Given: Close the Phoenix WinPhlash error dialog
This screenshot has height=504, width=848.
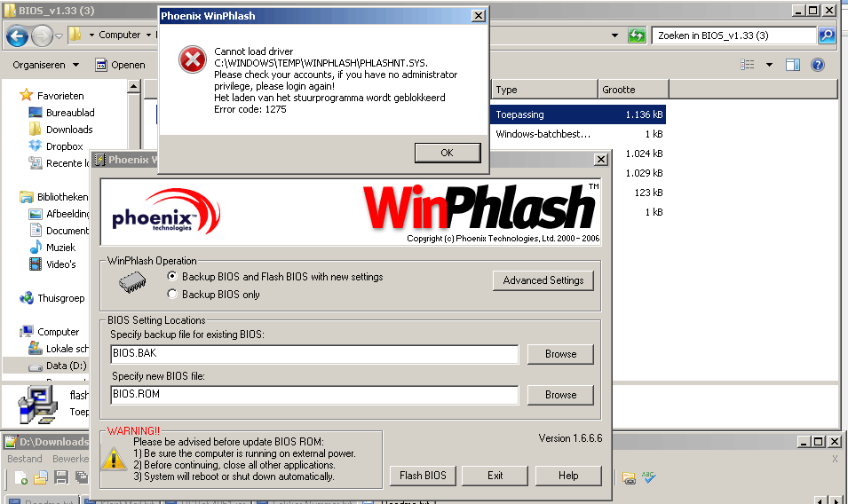Looking at the screenshot, I should [478, 16].
